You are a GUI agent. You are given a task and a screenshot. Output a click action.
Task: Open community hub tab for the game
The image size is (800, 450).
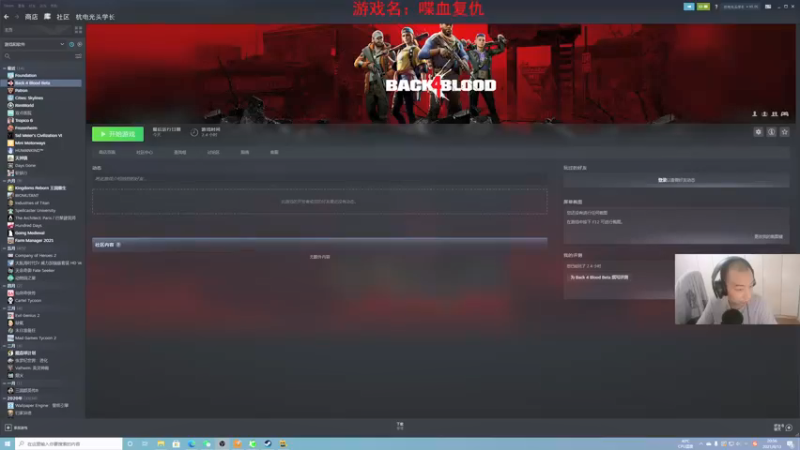[x=144, y=152]
